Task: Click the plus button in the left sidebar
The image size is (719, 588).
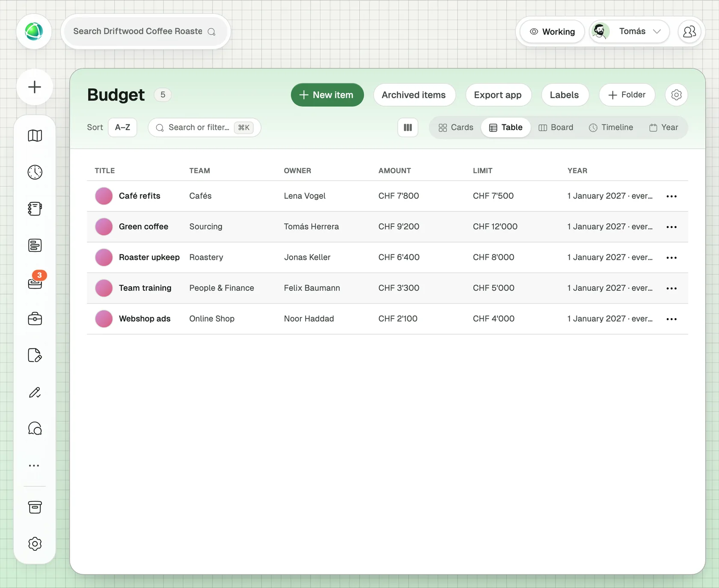Action: 35,87
